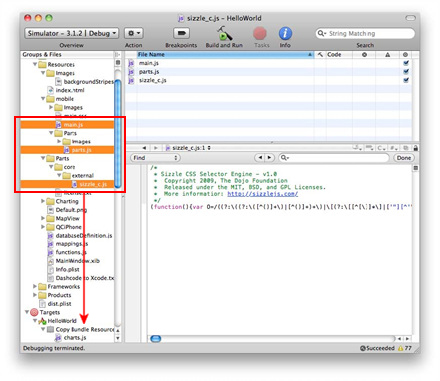The width and height of the screenshot is (440, 381).
Task: Click the Build and Run hammer icon
Action: (x=225, y=33)
